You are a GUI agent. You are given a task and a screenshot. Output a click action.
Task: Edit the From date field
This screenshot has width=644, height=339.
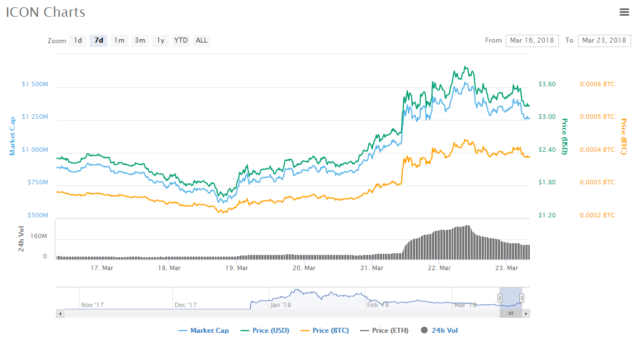tap(532, 40)
